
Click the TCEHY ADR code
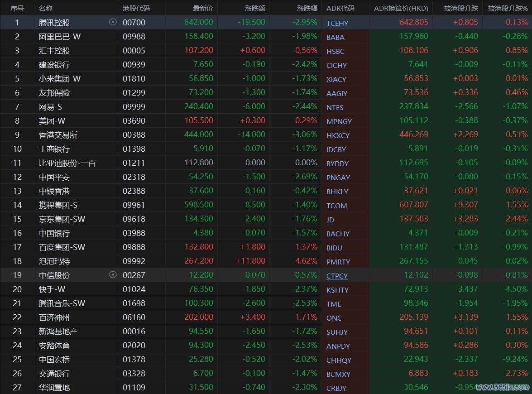coord(337,23)
